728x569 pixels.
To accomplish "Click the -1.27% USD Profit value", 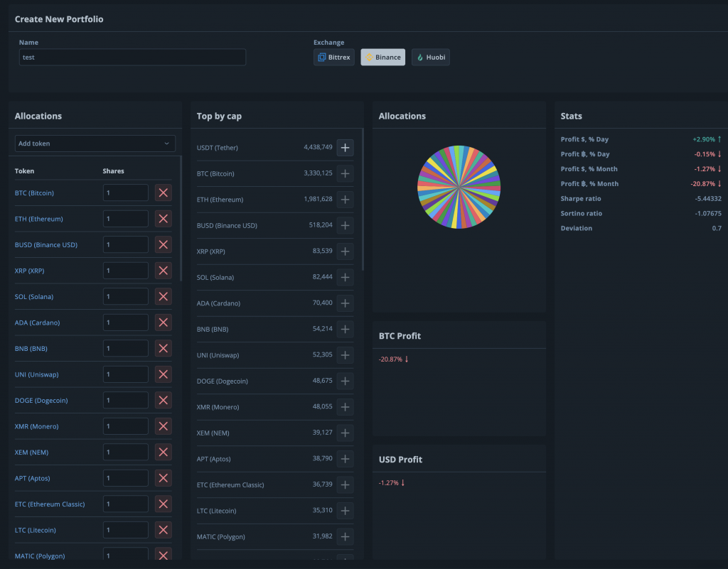I will 389,483.
